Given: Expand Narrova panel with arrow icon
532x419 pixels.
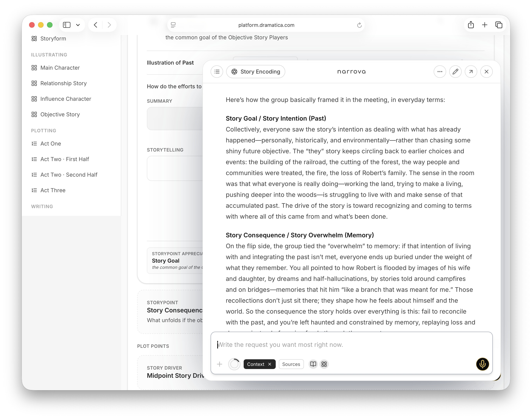Looking at the screenshot, I should [x=470, y=72].
